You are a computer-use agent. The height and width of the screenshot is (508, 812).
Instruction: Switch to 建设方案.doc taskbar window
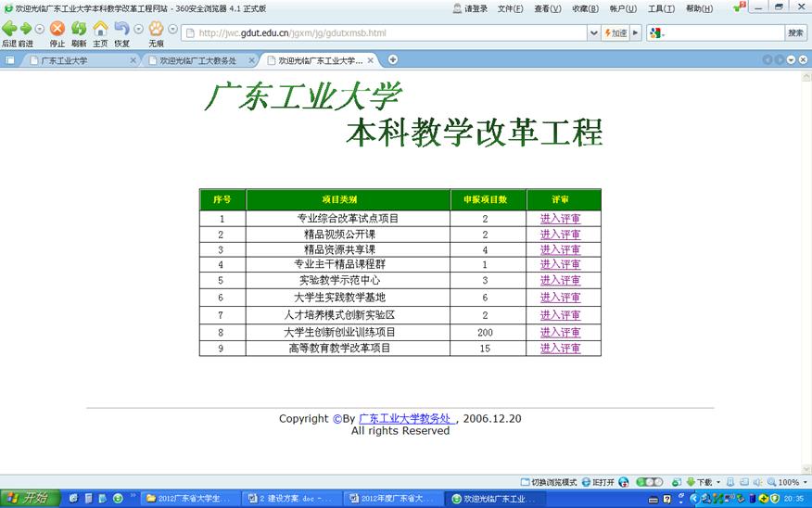click(291, 499)
